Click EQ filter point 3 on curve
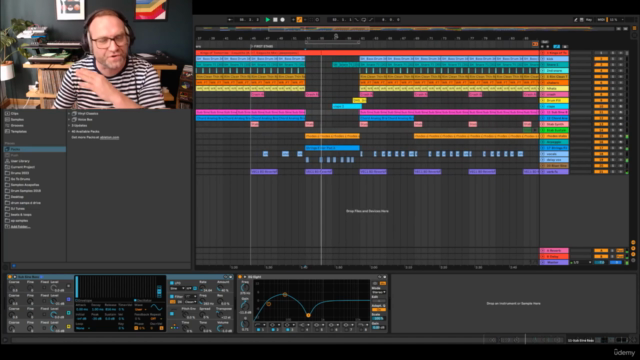The width and height of the screenshot is (640, 360). [x=308, y=315]
